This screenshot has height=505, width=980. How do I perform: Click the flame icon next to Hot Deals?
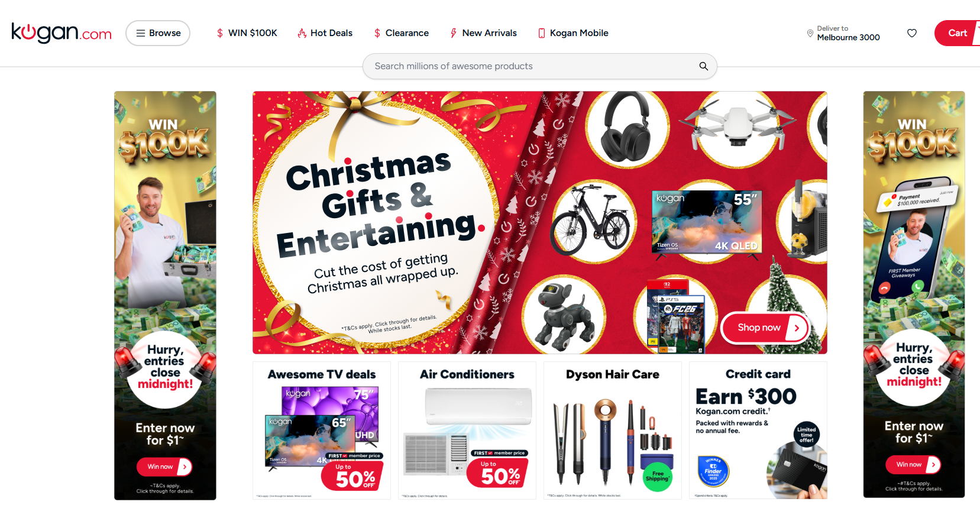pos(302,33)
